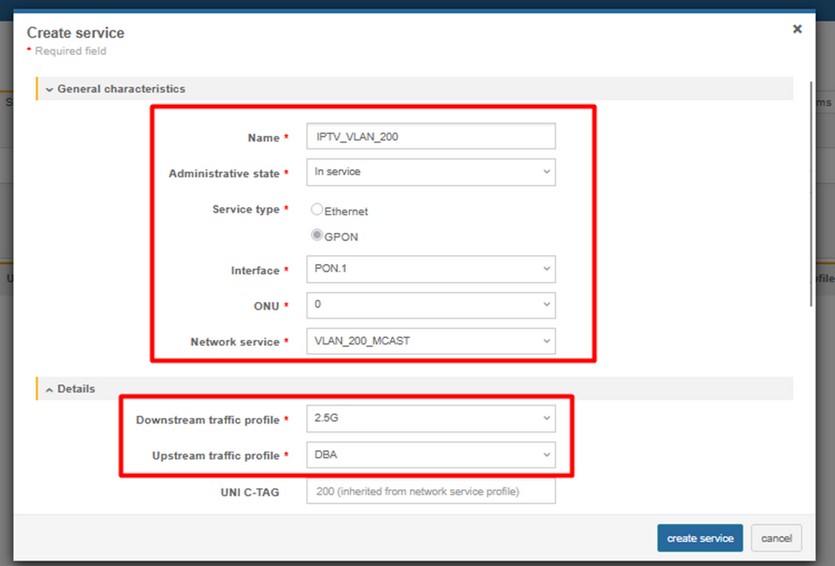Open the Network service VLAN_200_MCAST dropdown

(430, 341)
